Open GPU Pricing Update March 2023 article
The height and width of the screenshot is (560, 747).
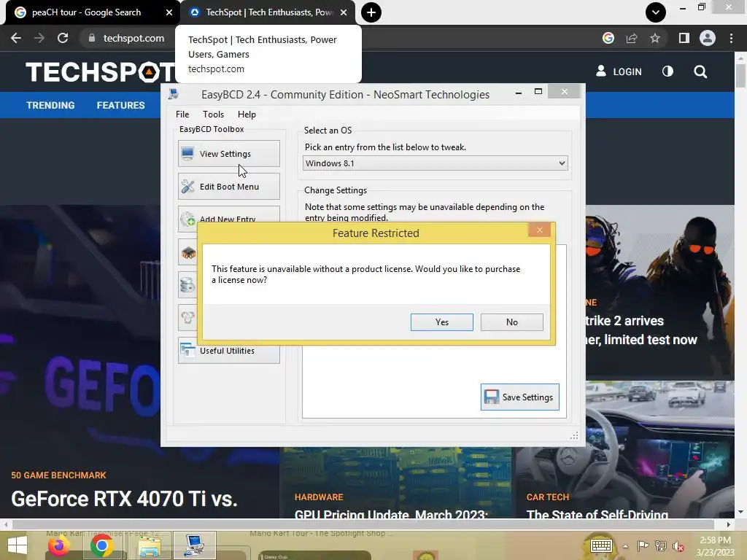391,514
